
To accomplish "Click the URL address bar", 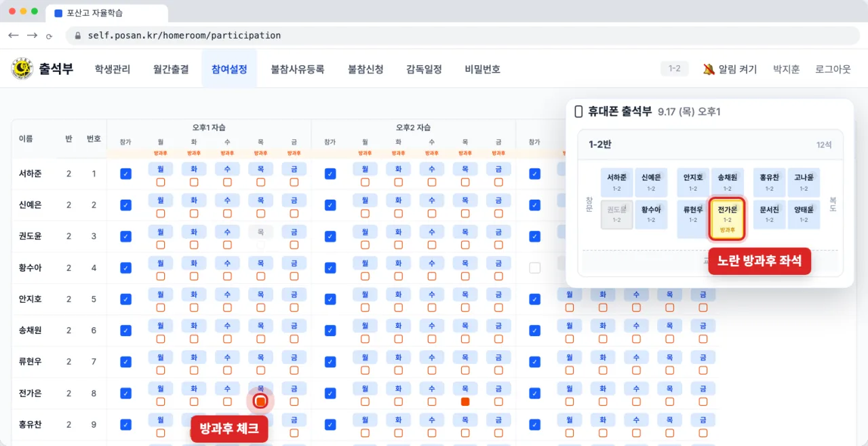I will (461, 35).
